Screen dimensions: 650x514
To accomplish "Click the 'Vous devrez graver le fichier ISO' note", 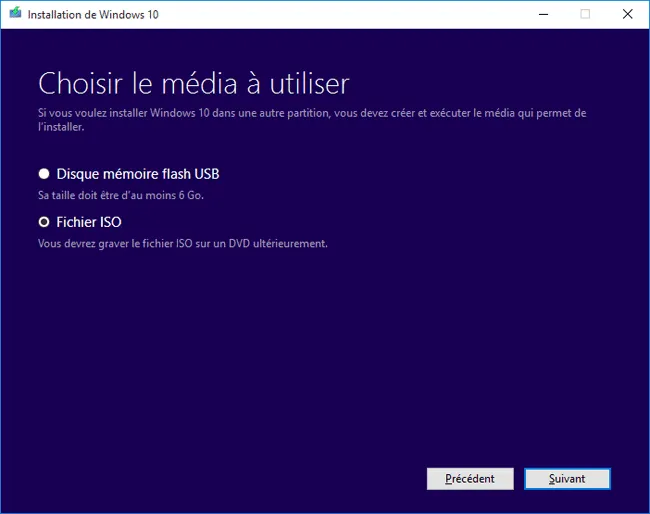I will (x=183, y=243).
